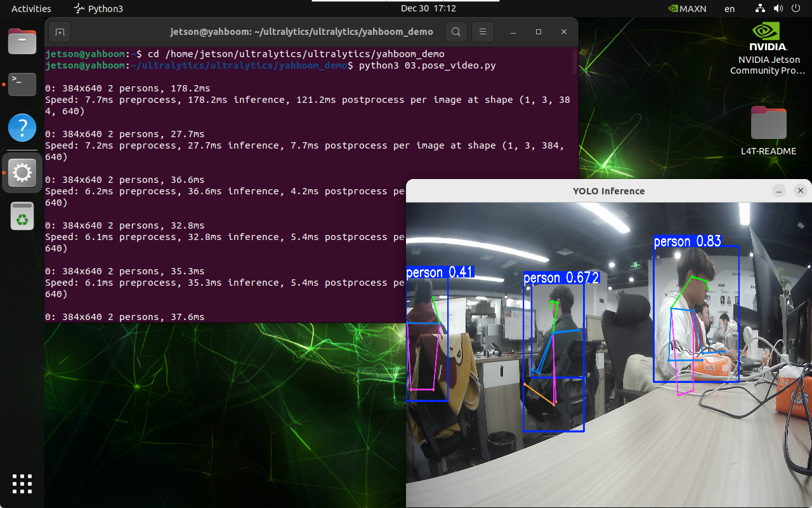This screenshot has width=812, height=508.
Task: Click the volume icon in top bar
Action: tap(778, 8)
